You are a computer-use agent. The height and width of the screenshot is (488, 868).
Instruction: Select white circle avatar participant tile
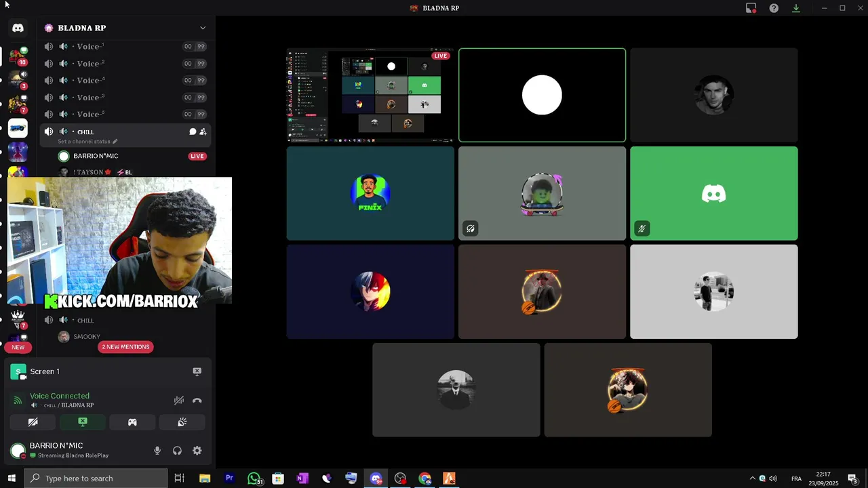(x=542, y=96)
